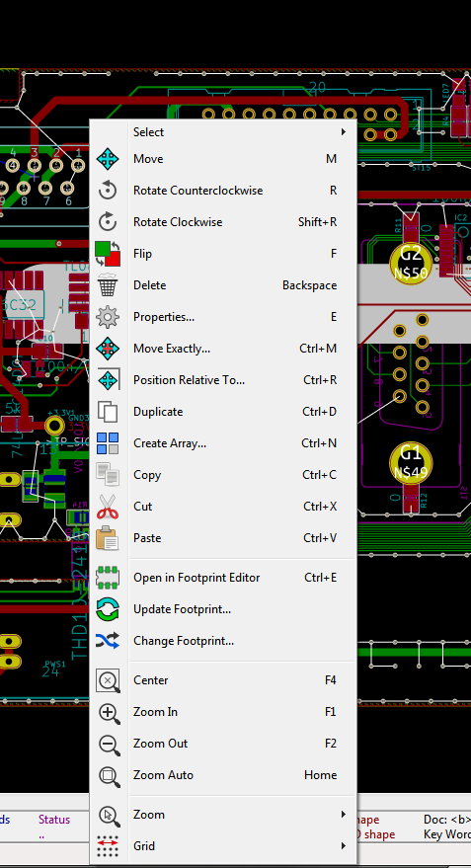Image resolution: width=471 pixels, height=868 pixels.
Task: Click the Zoom Out magnifier icon
Action: click(109, 744)
